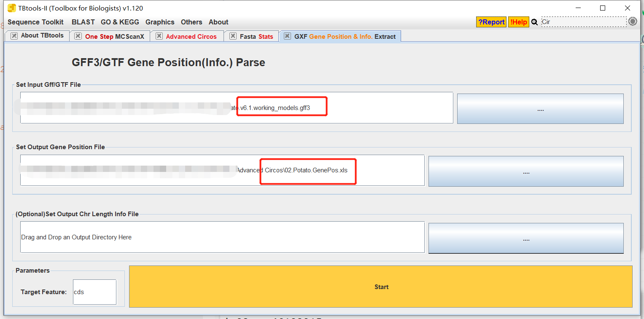Click the Parameters group label
Screen dimensions: 644x319
(x=32, y=271)
